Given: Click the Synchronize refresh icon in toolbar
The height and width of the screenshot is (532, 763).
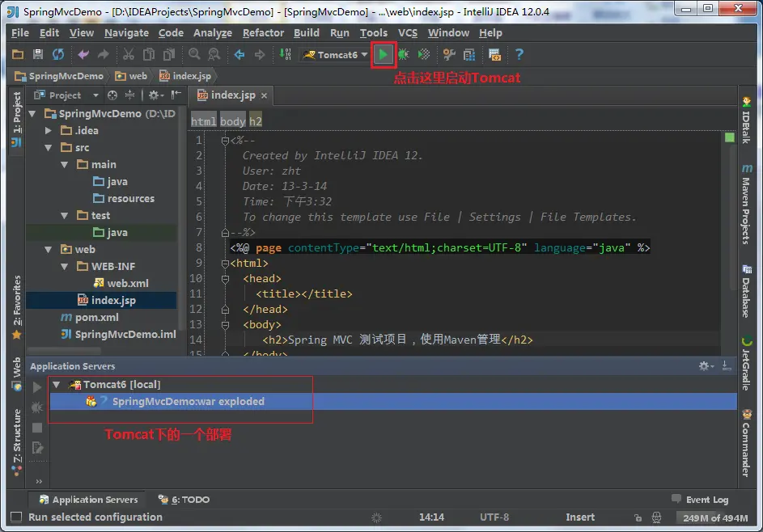Looking at the screenshot, I should 58,54.
